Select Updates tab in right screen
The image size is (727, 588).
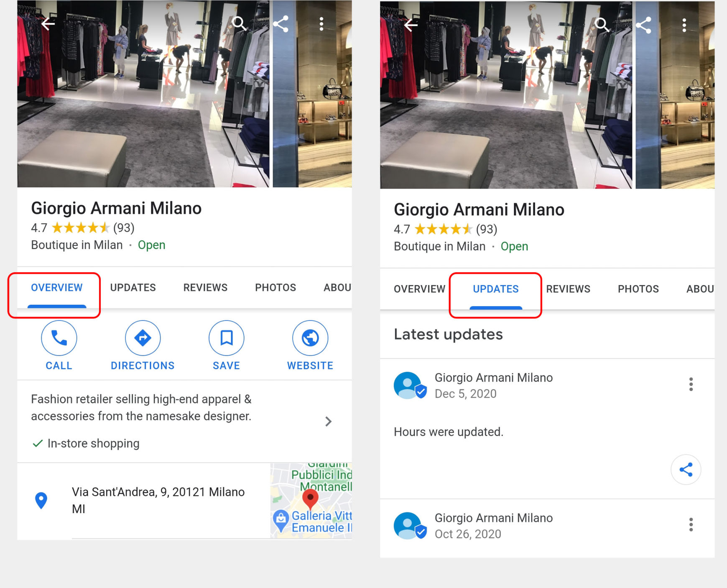pyautogui.click(x=496, y=289)
